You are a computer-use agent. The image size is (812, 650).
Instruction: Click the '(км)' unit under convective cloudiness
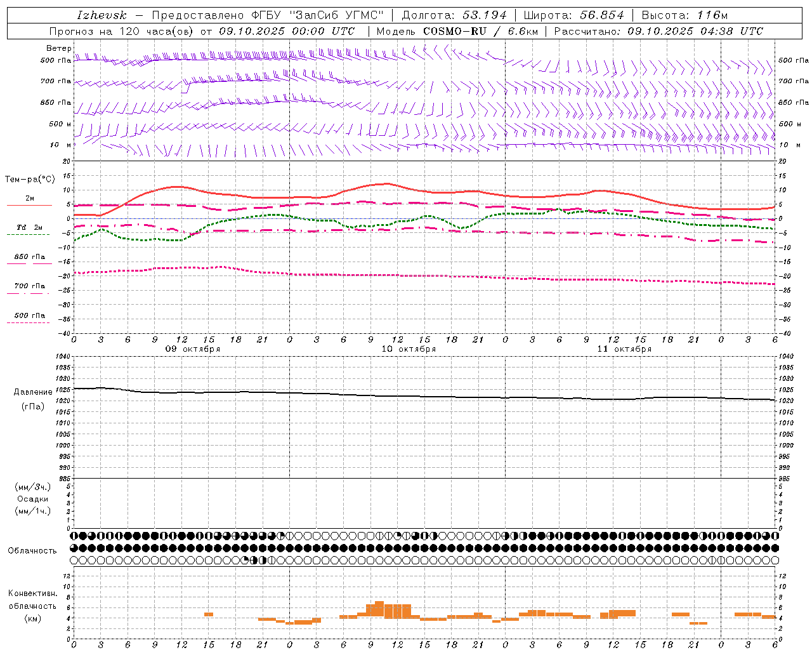coord(33,618)
